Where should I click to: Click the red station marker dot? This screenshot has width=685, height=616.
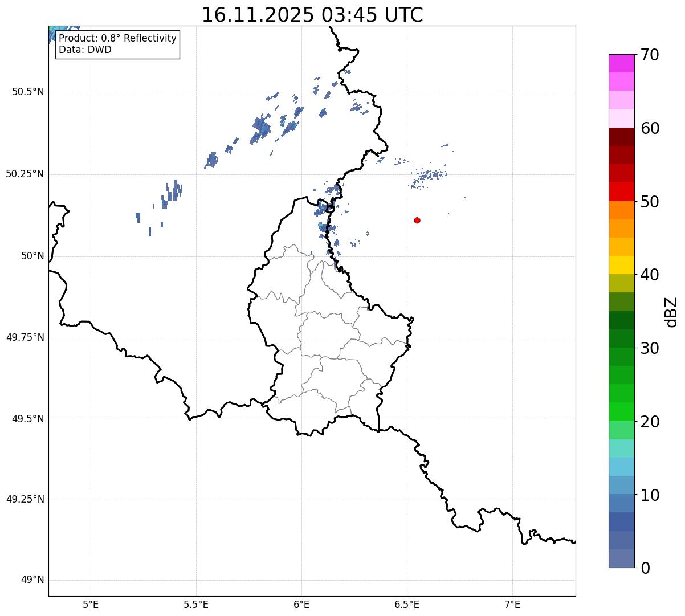click(417, 220)
